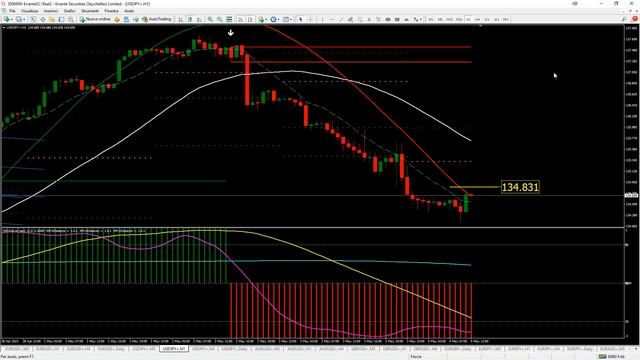Switch to M30 timeframe
This screenshot has width=640, height=360.
click(459, 19)
